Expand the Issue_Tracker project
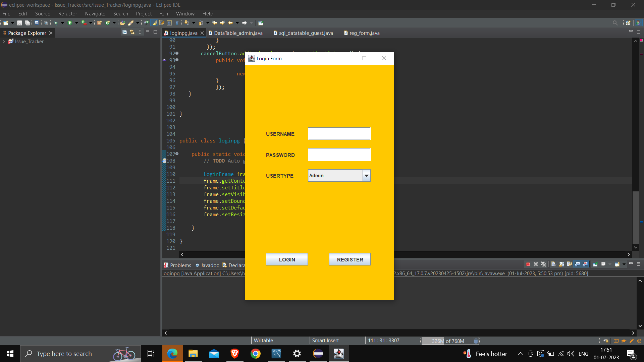The image size is (644, 362). click(4, 41)
